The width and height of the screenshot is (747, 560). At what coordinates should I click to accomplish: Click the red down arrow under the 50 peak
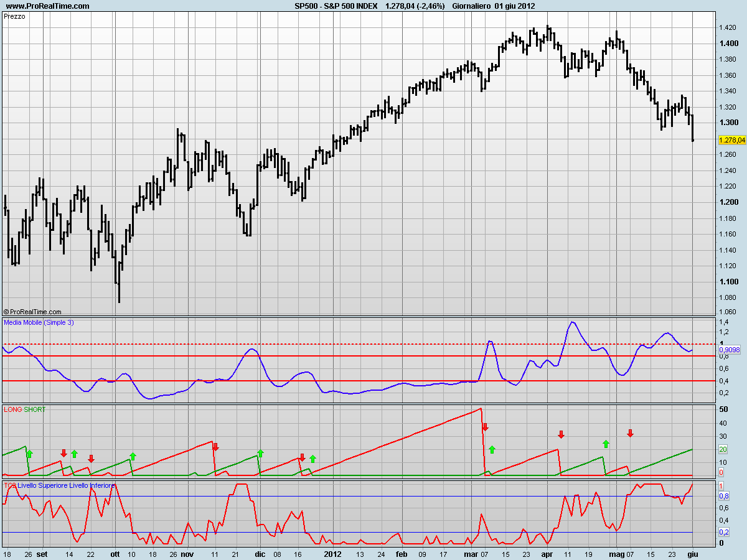pyautogui.click(x=486, y=427)
